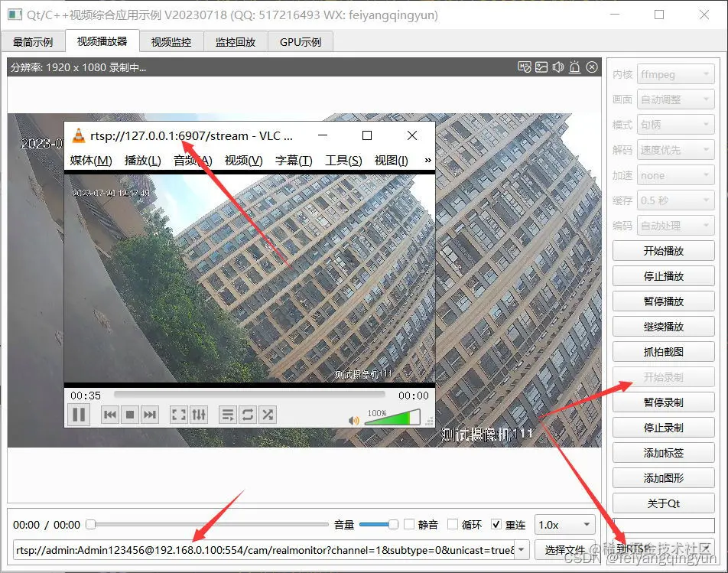Click the 停止播放 button
728x573 pixels.
(664, 276)
